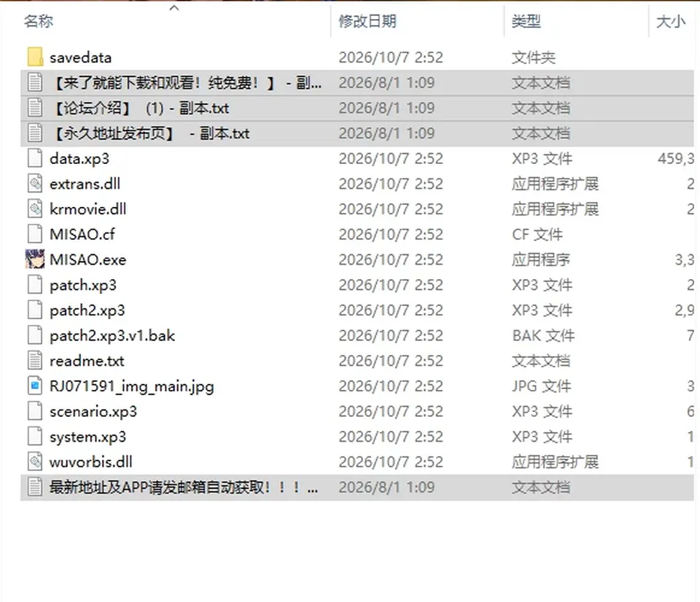700x602 pixels.
Task: Click the patch.xp3 file icon
Action: [35, 285]
